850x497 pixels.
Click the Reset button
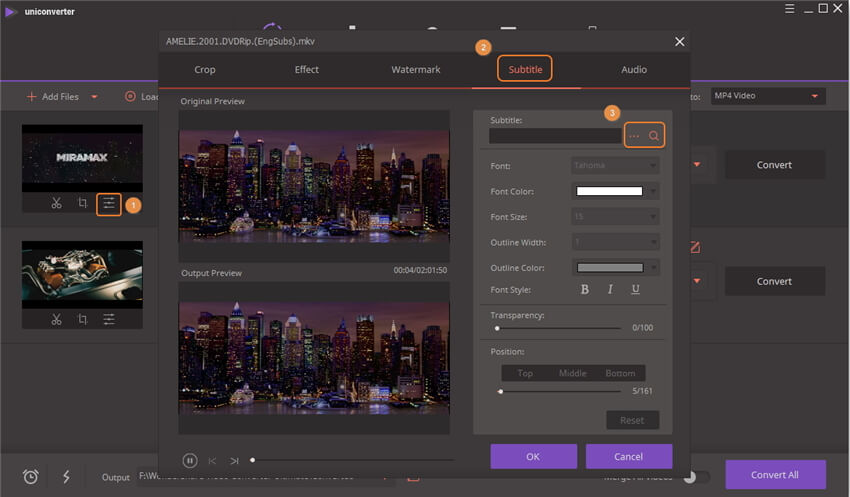click(x=632, y=420)
